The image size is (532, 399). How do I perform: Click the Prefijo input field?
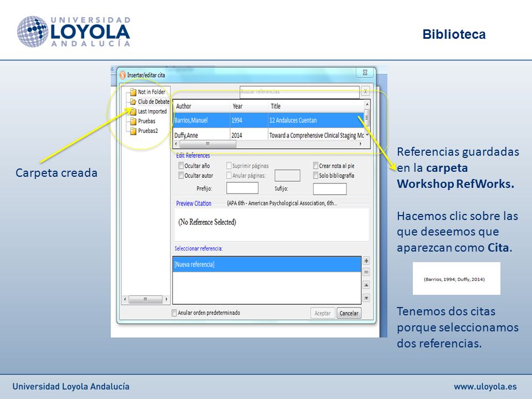point(242,188)
